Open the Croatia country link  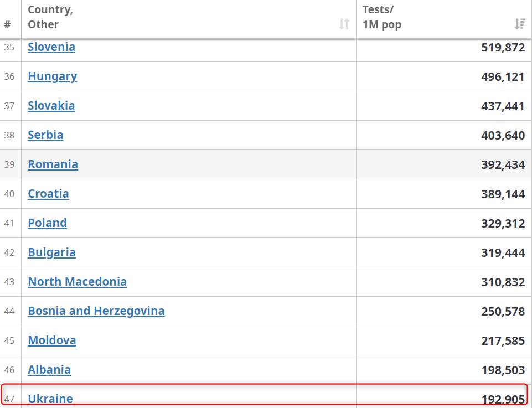48,194
